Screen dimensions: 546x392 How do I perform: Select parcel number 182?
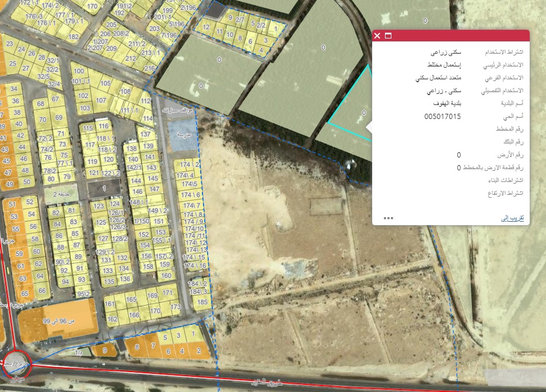point(73,36)
